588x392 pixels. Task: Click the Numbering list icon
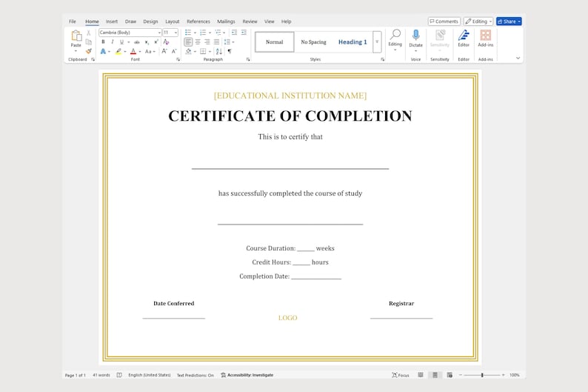(x=203, y=33)
